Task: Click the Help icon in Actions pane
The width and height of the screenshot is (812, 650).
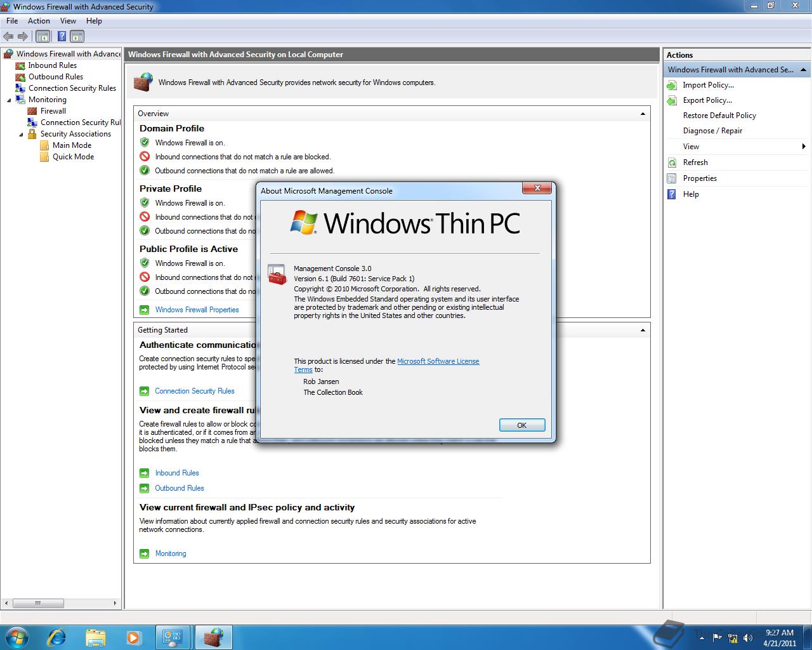Action: coord(672,194)
